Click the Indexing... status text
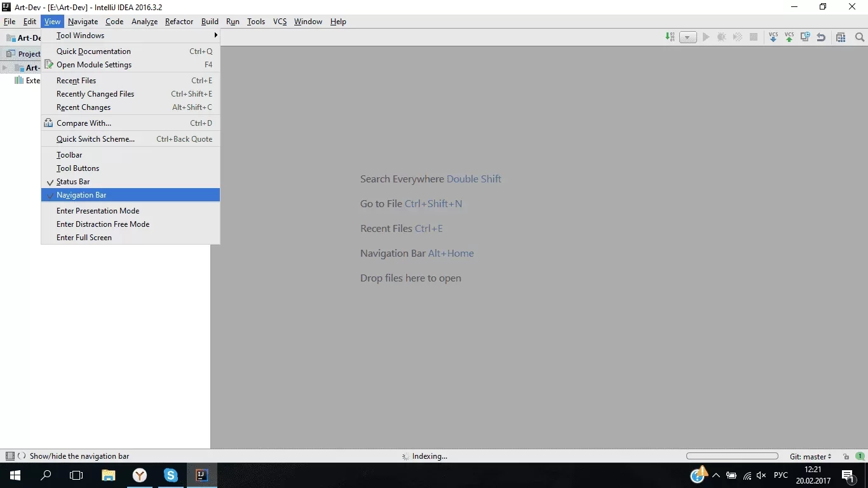 click(430, 456)
